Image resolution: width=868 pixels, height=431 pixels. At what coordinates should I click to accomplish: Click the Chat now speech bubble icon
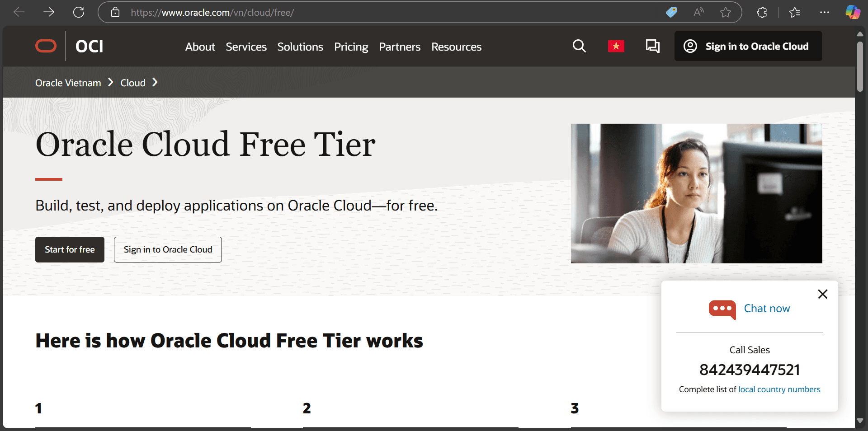[722, 309]
